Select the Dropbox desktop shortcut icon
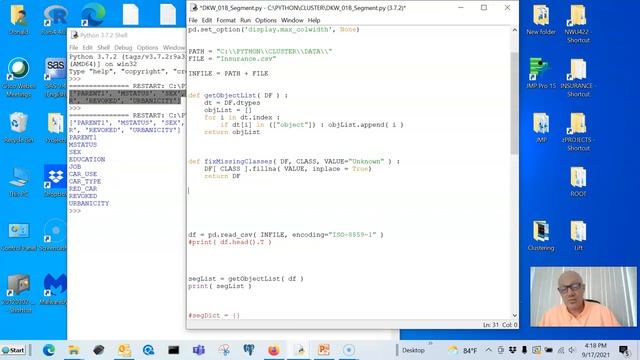This screenshot has height=360, width=640. (55, 181)
